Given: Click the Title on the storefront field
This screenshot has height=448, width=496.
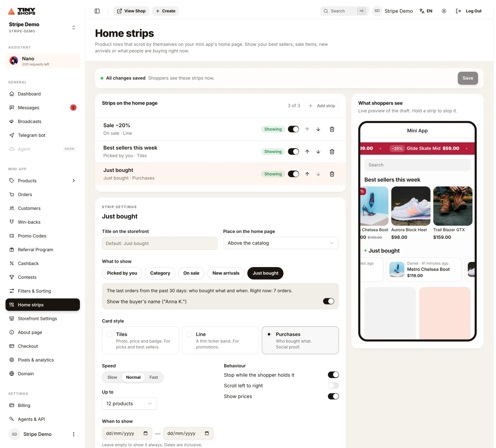Looking at the screenshot, I should (160, 243).
